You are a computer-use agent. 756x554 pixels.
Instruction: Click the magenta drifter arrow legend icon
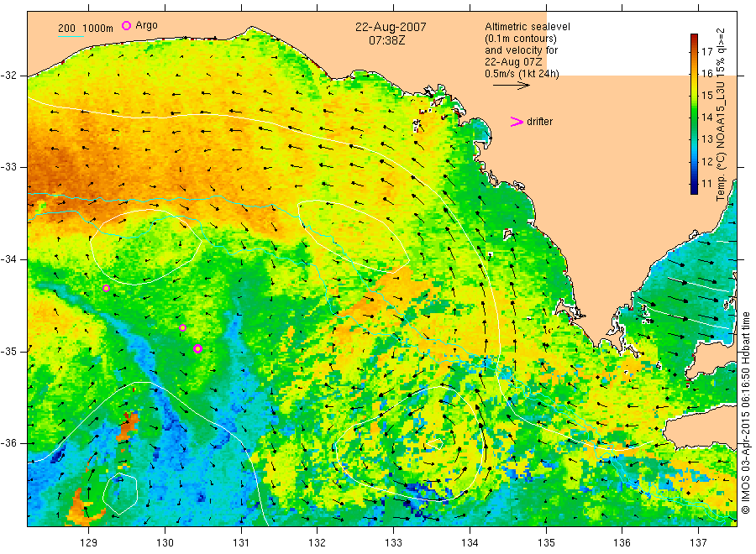click(517, 122)
